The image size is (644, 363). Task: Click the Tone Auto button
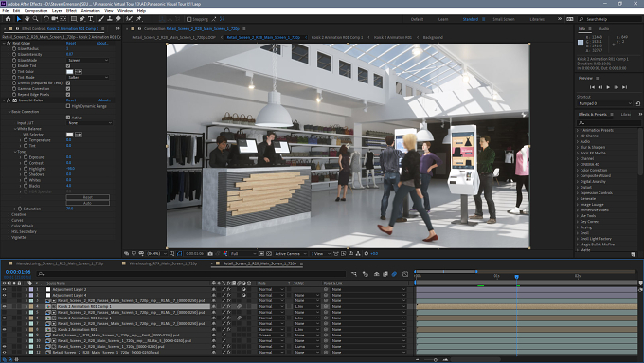pos(88,203)
